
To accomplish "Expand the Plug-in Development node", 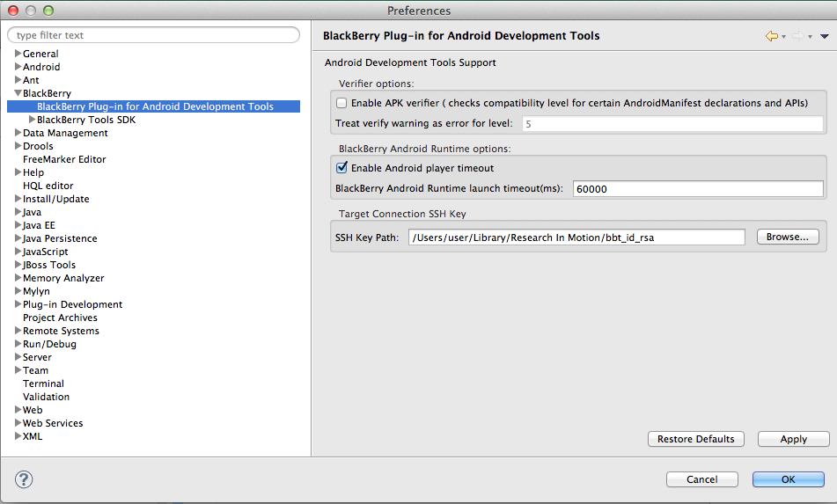I will [18, 304].
